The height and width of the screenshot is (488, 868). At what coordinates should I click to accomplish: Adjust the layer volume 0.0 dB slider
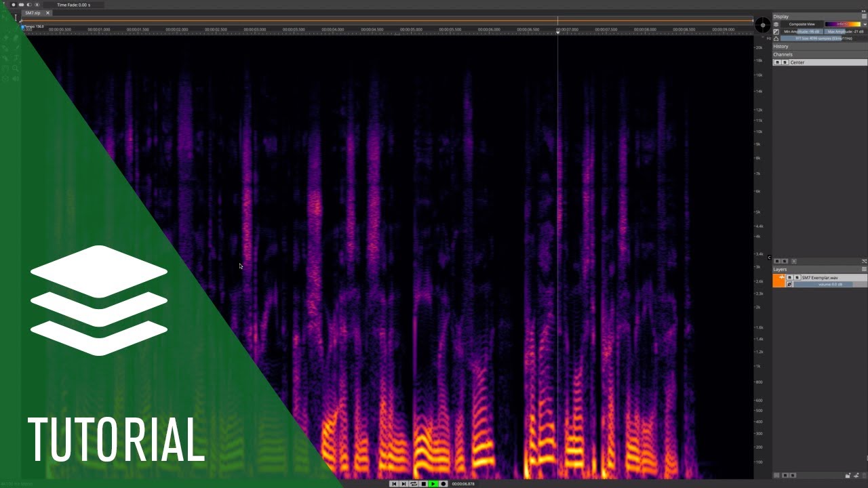(x=830, y=285)
